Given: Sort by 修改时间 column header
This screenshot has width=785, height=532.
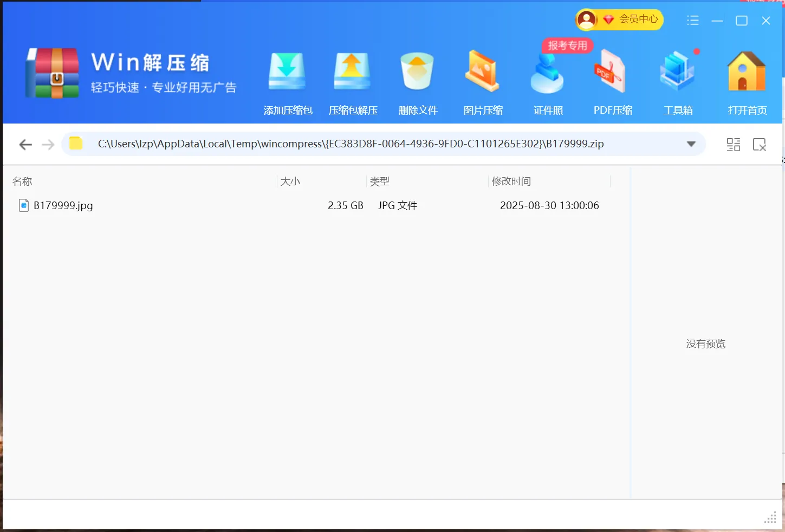Looking at the screenshot, I should 511,181.
